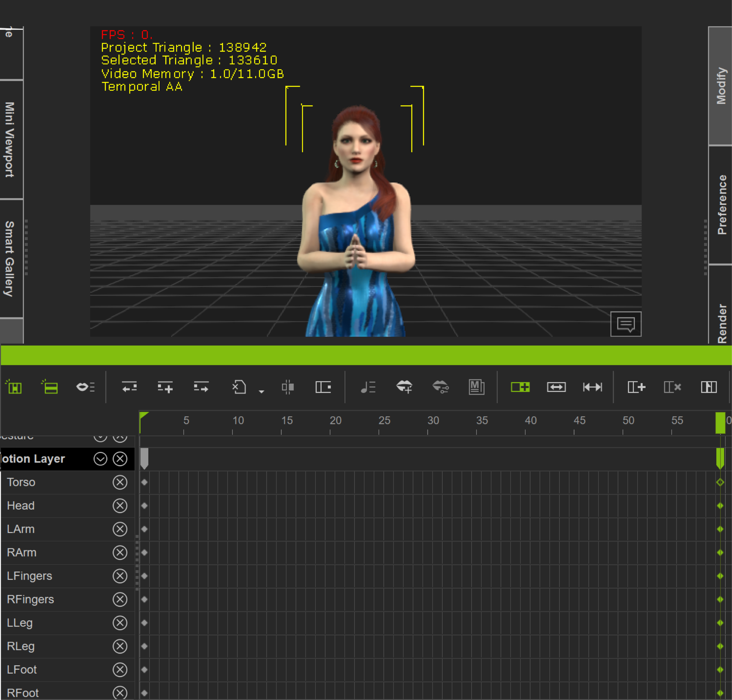Image resolution: width=732 pixels, height=700 pixels.
Task: Click the clip loop/speed panel icon
Action: coord(323,387)
